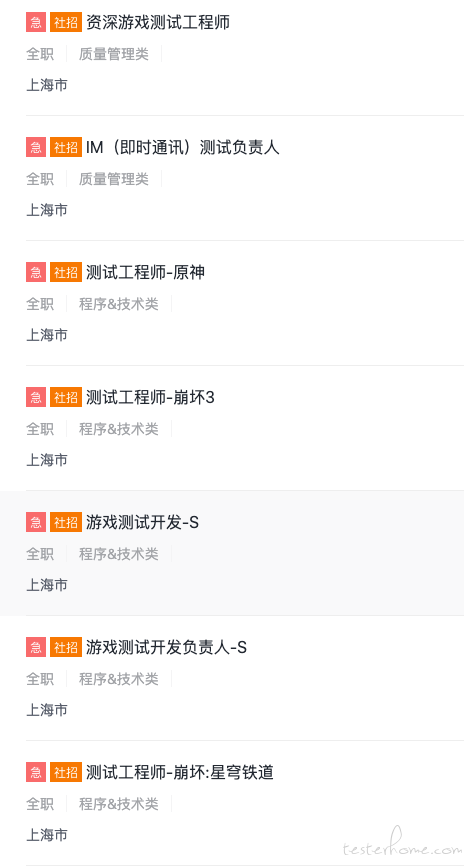
Task: Click 急 urgent badge beside IM测试负责人
Action: [x=36, y=148]
